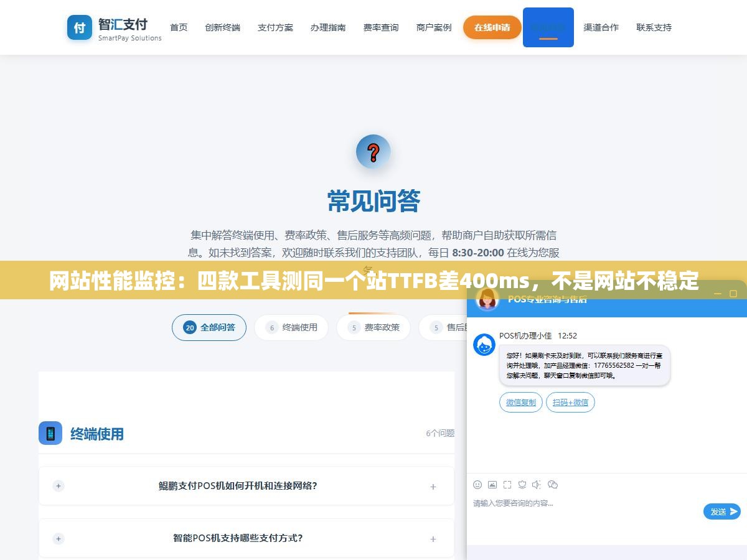747x560 pixels.
Task: Click the 常见问答 heading
Action: tap(374, 201)
